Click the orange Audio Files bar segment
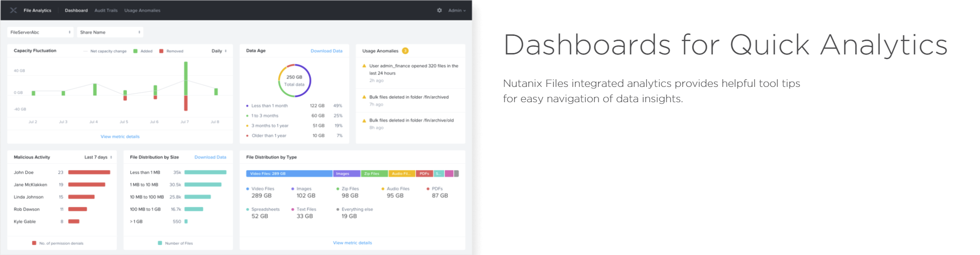The height and width of the screenshot is (255, 980). tap(402, 173)
